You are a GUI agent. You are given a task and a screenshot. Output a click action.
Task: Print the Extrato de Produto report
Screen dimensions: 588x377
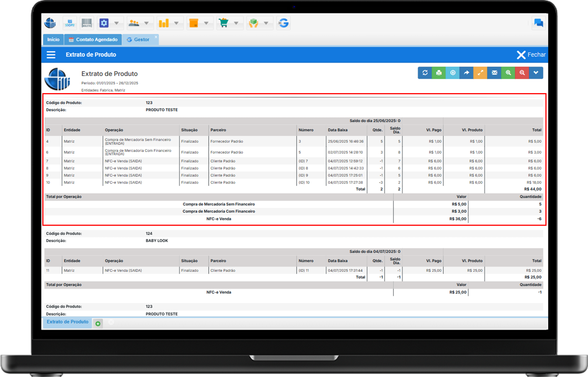(439, 73)
